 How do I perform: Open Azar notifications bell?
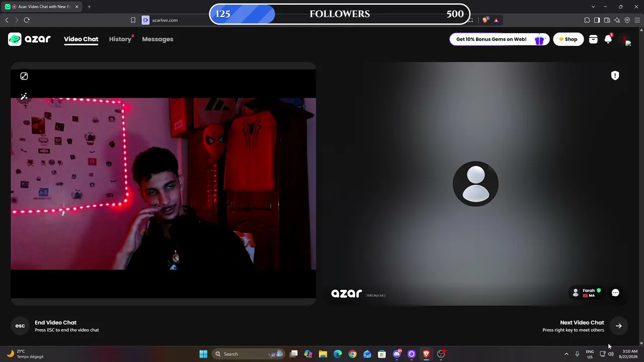[x=608, y=39]
